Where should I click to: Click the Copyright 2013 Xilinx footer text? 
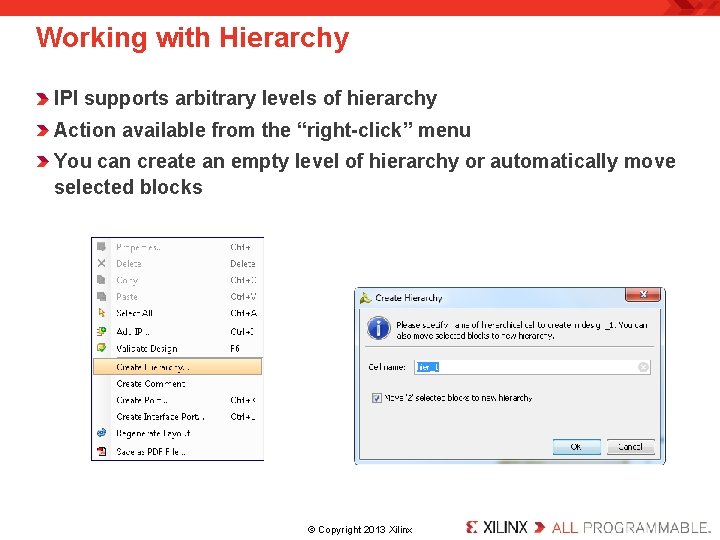point(360,529)
